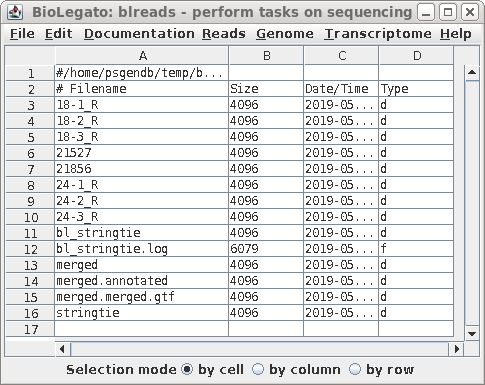
Task: Click column A header
Action: coord(142,56)
